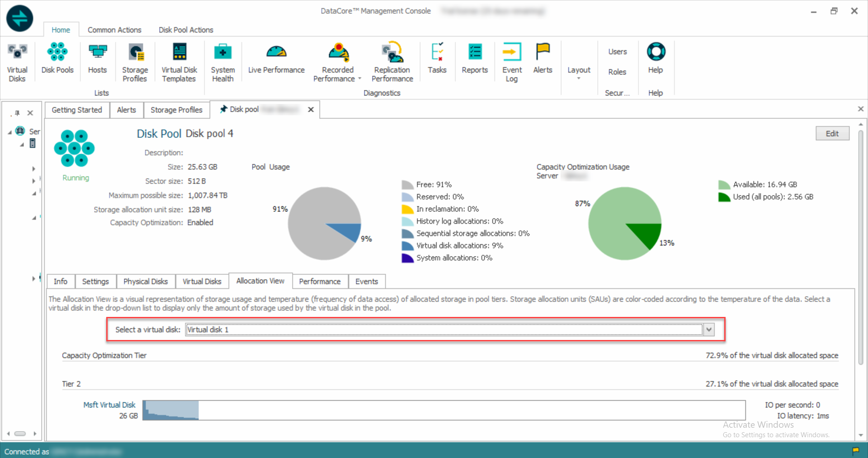Click the server group tree icon

pyautogui.click(x=20, y=131)
